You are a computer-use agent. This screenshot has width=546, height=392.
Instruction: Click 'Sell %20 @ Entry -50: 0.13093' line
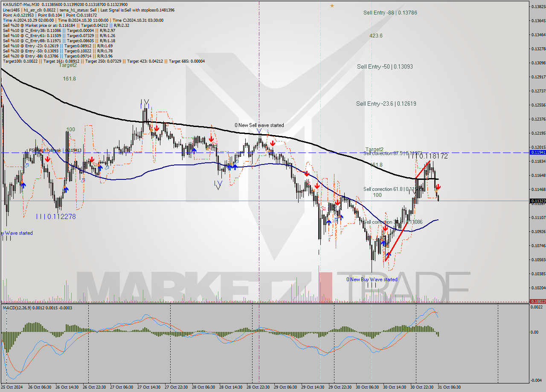pyautogui.click(x=58, y=51)
